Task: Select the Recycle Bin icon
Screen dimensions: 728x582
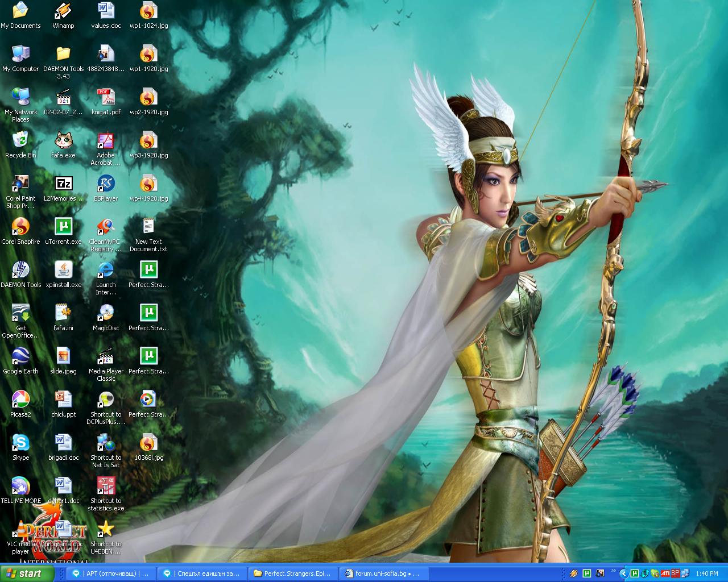Action: coord(20,141)
